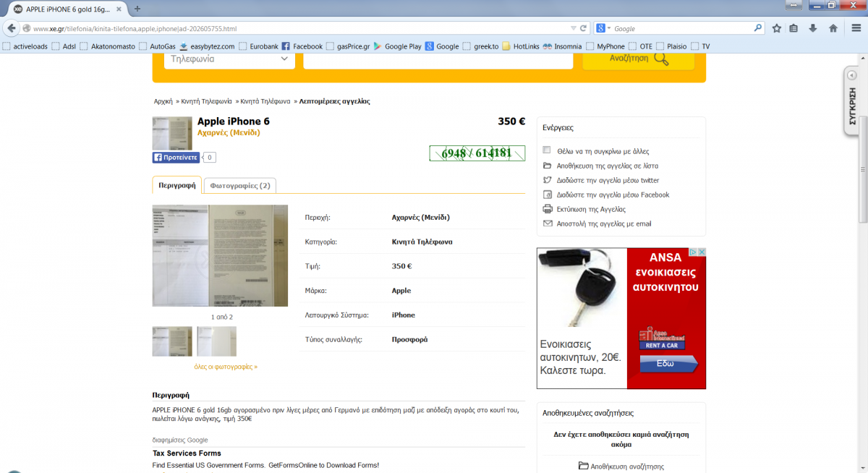Image resolution: width=868 pixels, height=473 pixels.
Task: Open the search engine selector dropdown
Action: pyautogui.click(x=603, y=28)
